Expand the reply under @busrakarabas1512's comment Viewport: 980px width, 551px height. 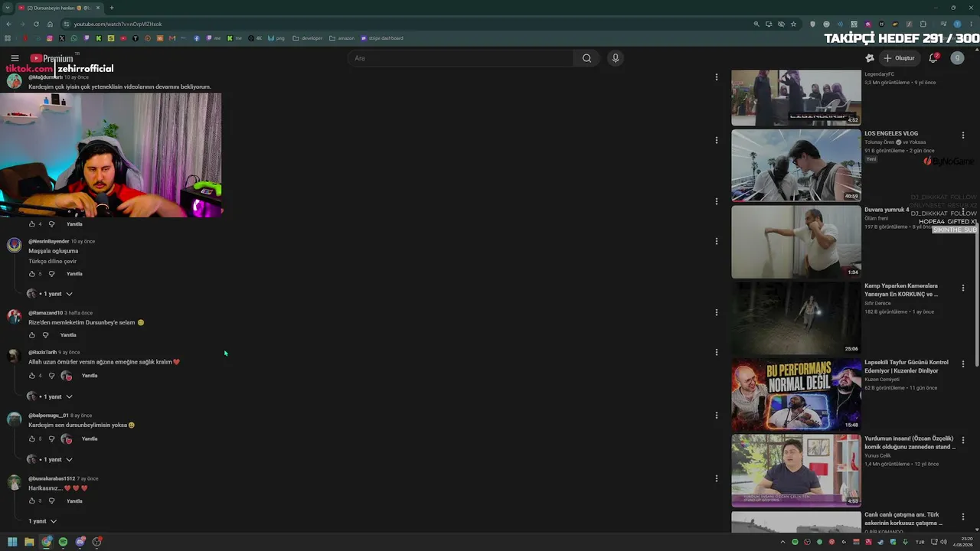[x=43, y=521]
